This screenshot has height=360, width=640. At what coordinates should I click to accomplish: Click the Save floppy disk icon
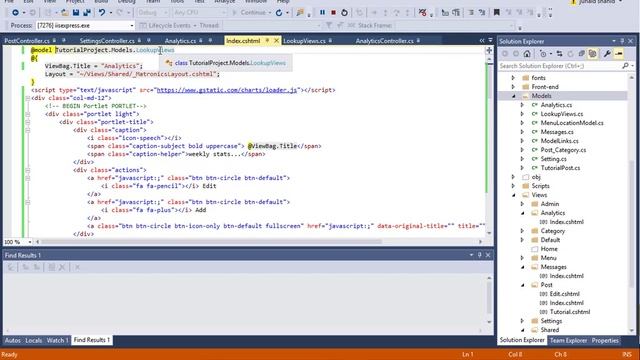click(76, 13)
